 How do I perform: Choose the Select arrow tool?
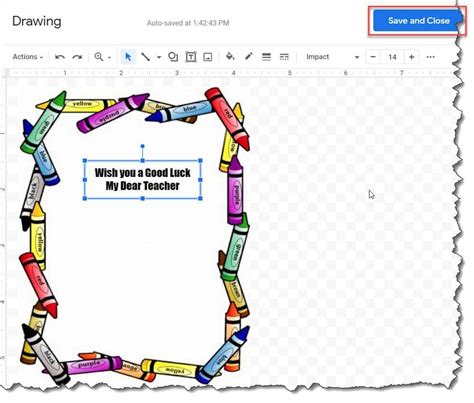[x=128, y=57]
